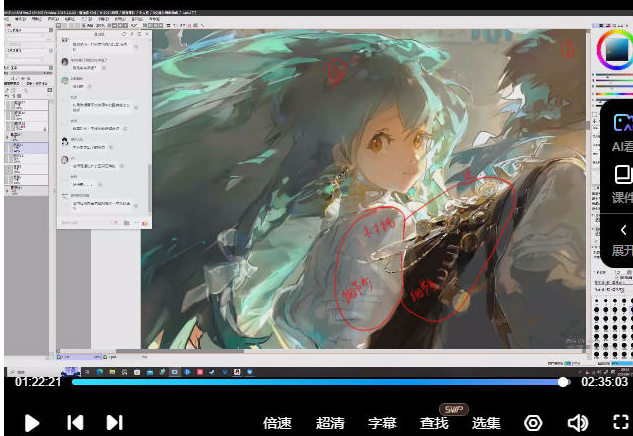Open the 选集 episode list
The width and height of the screenshot is (633, 436).
486,423
